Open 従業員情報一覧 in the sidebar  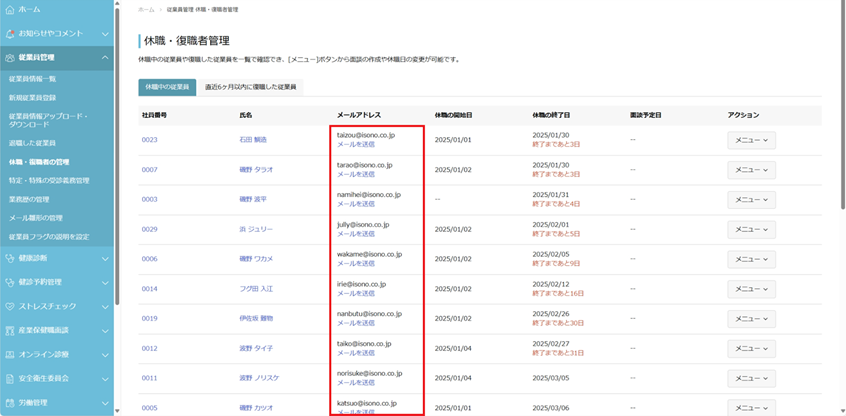[x=32, y=79]
